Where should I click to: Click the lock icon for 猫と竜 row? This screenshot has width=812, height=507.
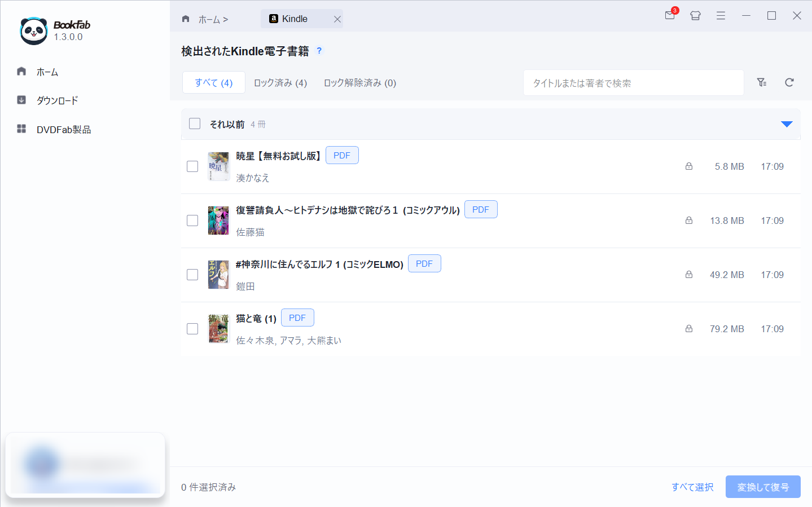pos(689,329)
